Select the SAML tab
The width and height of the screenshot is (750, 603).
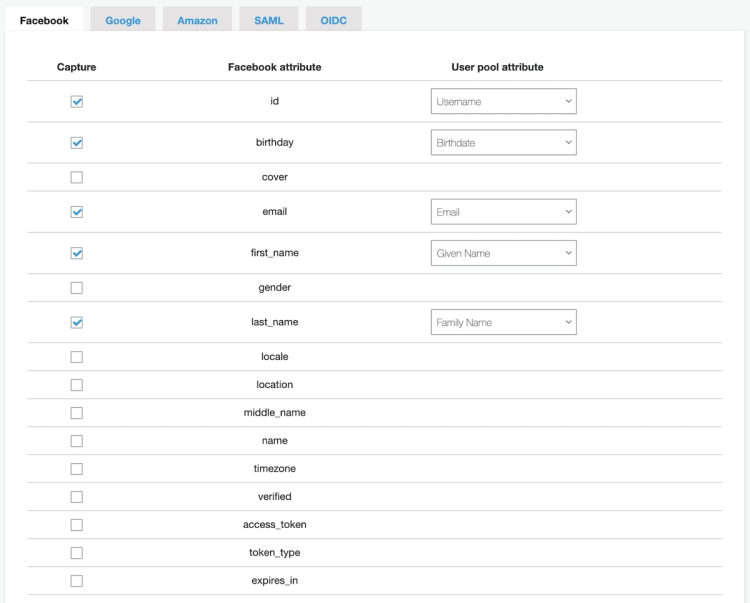point(268,20)
